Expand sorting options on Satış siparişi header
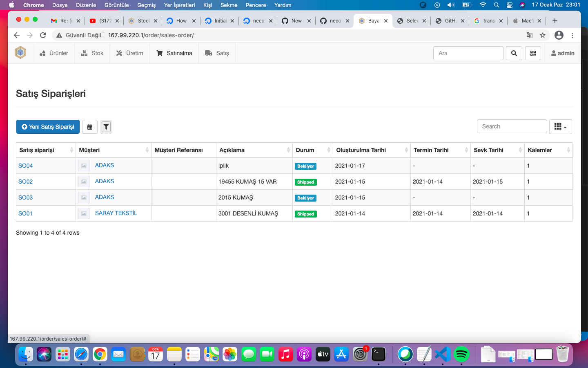This screenshot has height=368, width=588. [71, 150]
